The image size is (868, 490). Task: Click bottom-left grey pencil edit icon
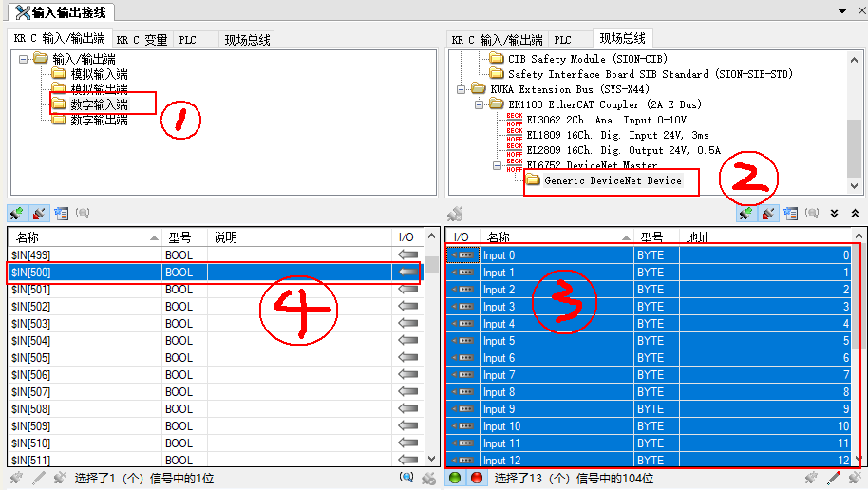pyautogui.click(x=39, y=478)
